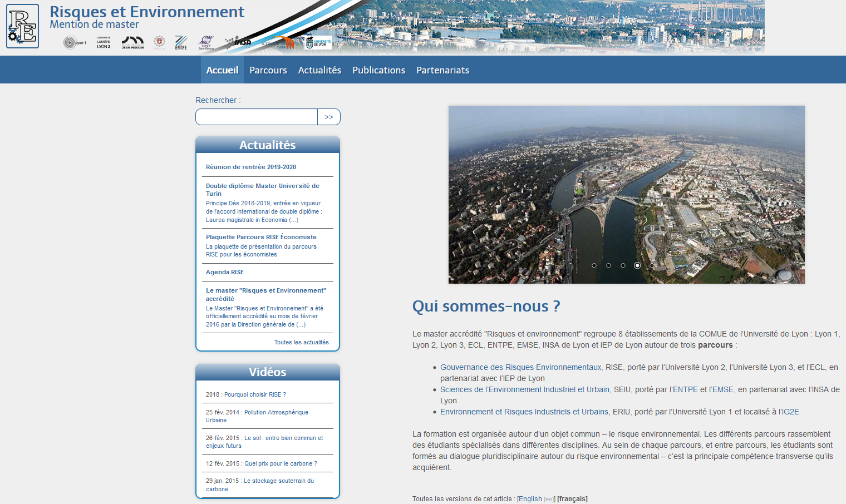Switch the article to English
This screenshot has width=846, height=504.
(x=530, y=499)
